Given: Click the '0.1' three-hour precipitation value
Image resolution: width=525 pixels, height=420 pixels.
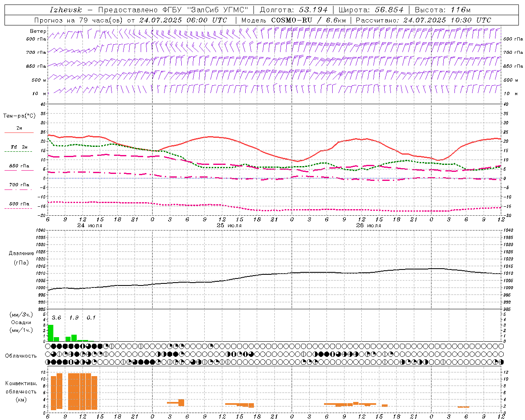Looking at the screenshot, I should [91, 318].
